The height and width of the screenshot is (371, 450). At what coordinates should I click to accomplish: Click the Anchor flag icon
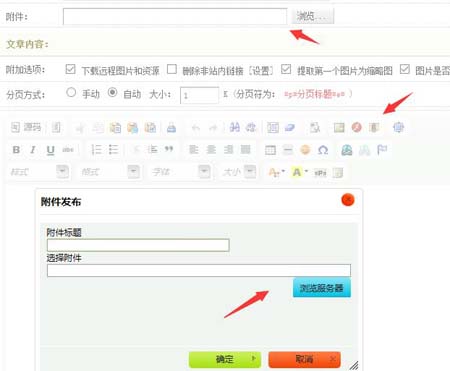[382, 150]
